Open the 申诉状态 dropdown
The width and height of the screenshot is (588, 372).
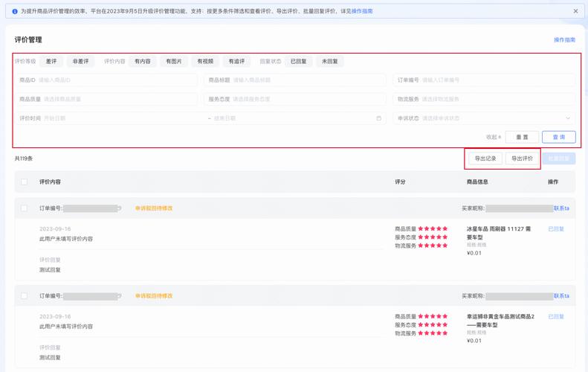click(484, 118)
